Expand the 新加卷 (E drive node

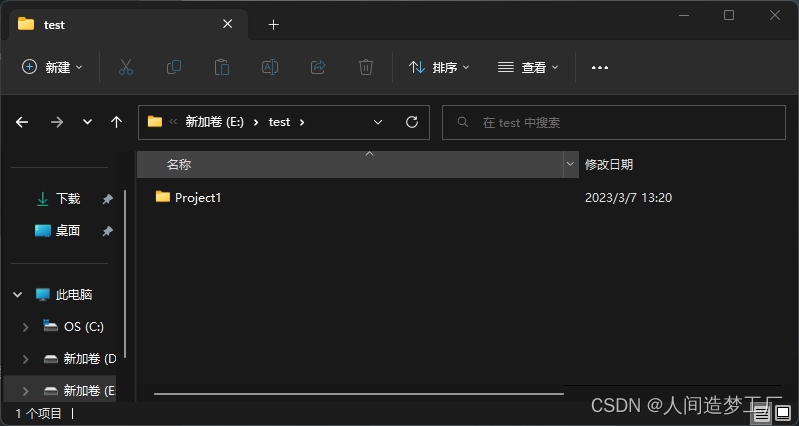point(25,391)
